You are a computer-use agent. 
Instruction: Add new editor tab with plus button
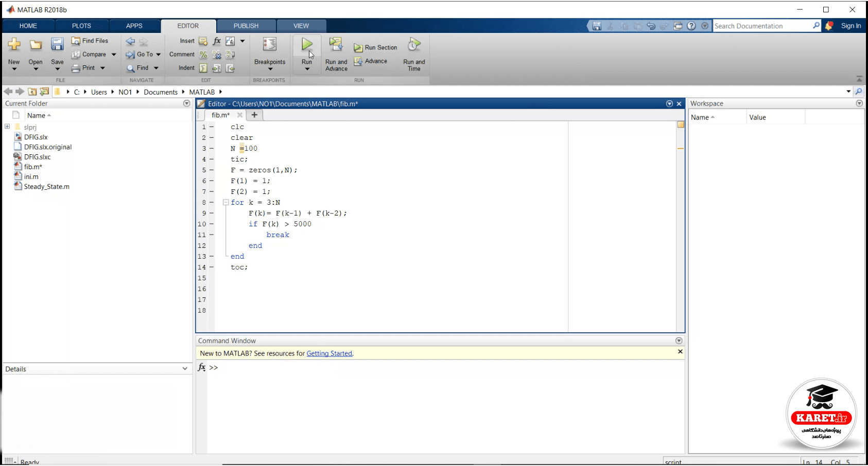click(254, 115)
